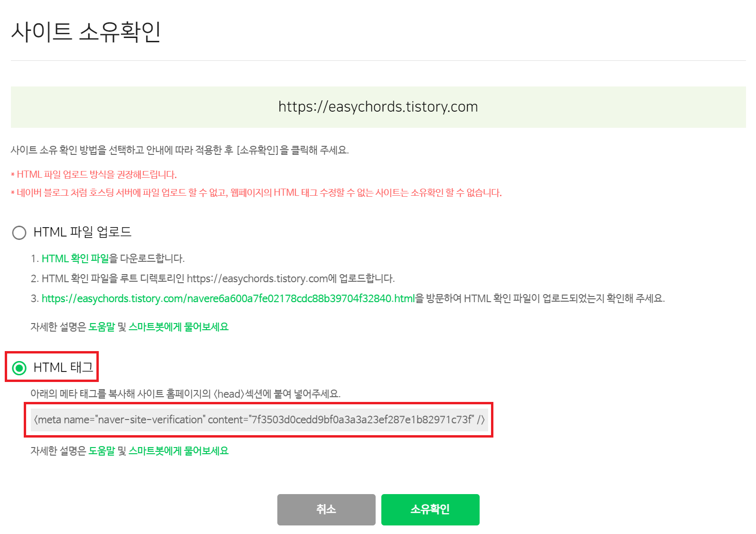Click the red HTML 파일 업로드 방식 recommendation notice
Image resolution: width=756 pixels, height=534 pixels.
pos(94,174)
